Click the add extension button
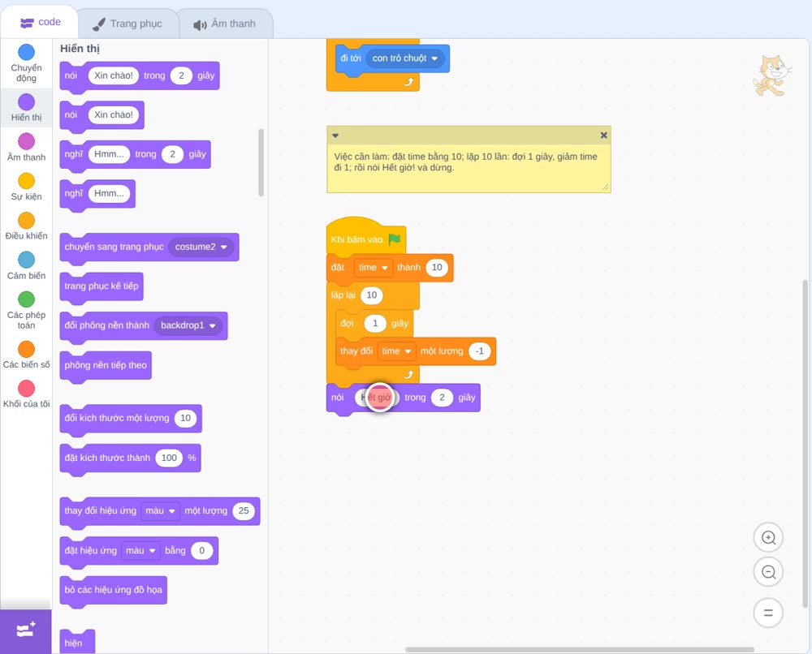Screen dimensions: 812x654 pos(26,630)
